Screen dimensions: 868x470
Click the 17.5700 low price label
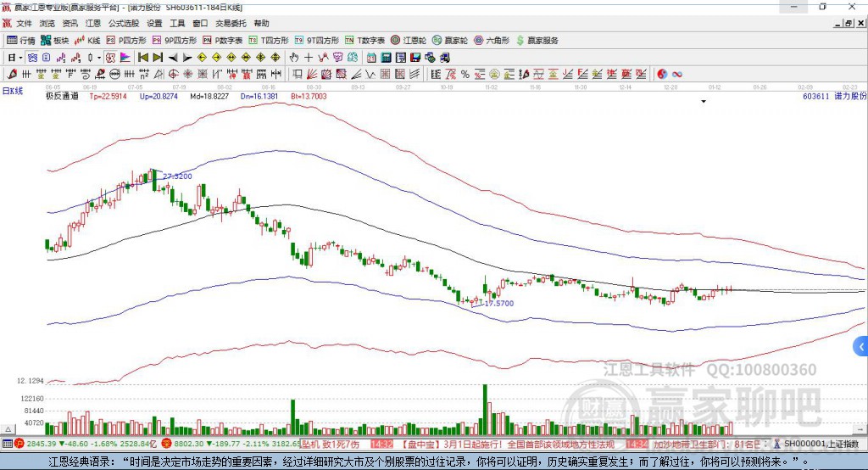[498, 303]
